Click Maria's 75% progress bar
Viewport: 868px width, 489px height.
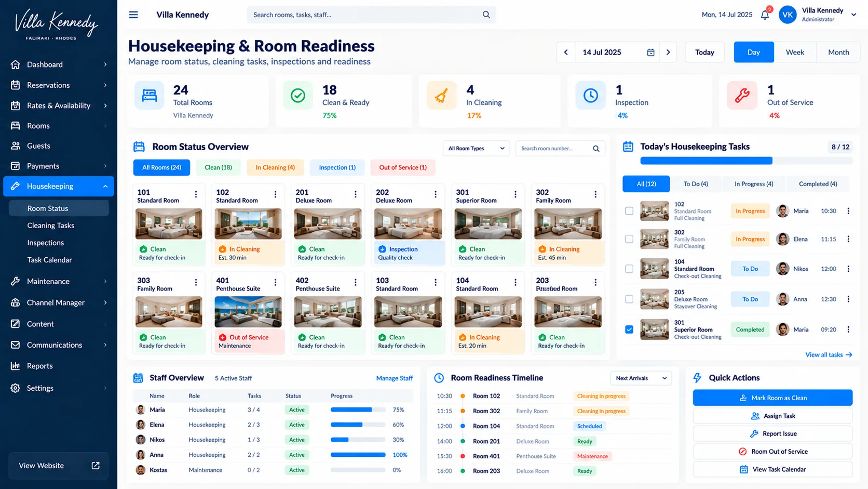pos(358,410)
